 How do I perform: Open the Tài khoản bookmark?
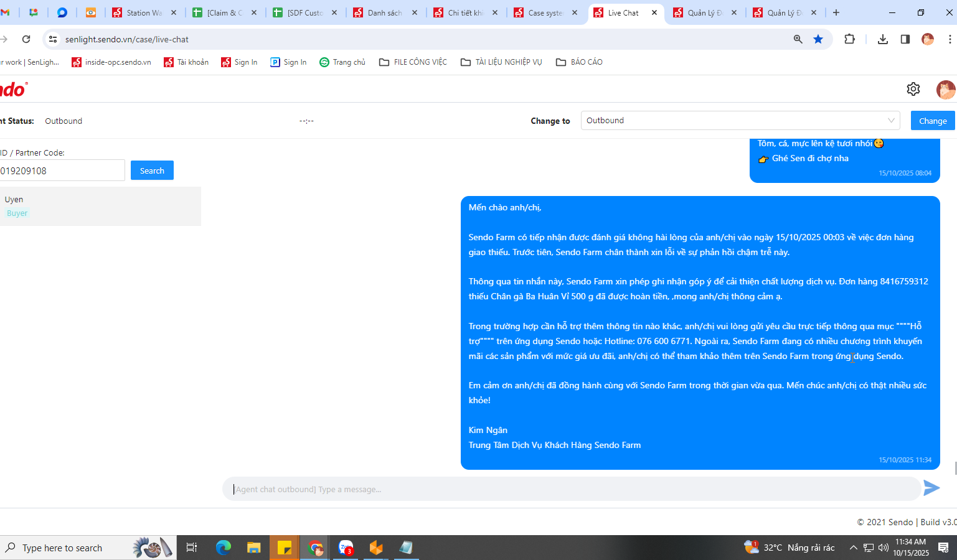(x=186, y=62)
